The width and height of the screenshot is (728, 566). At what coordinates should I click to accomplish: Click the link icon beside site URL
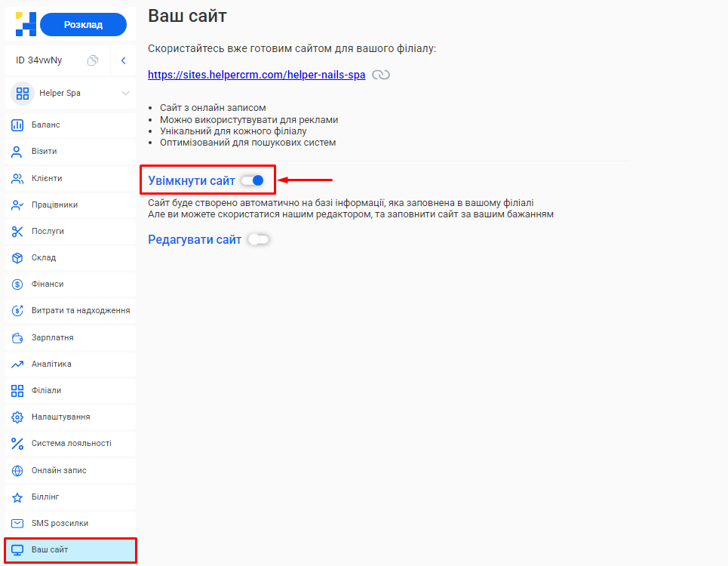(x=381, y=75)
